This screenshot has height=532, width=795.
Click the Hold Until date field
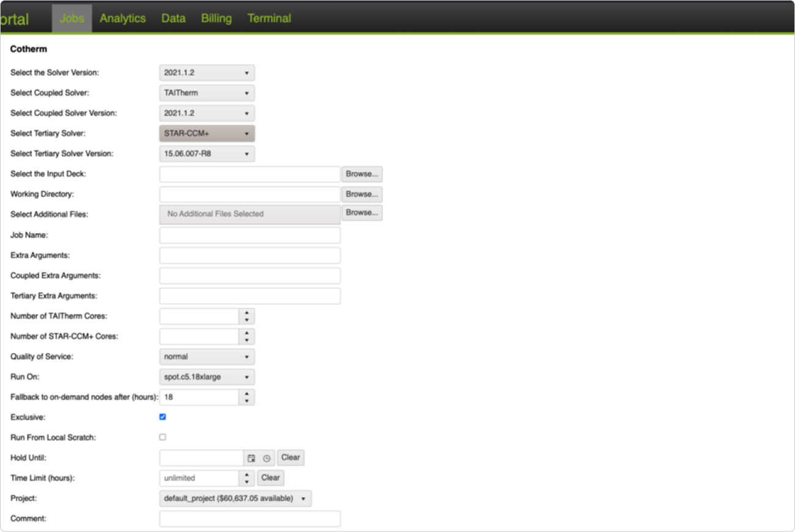(202, 458)
